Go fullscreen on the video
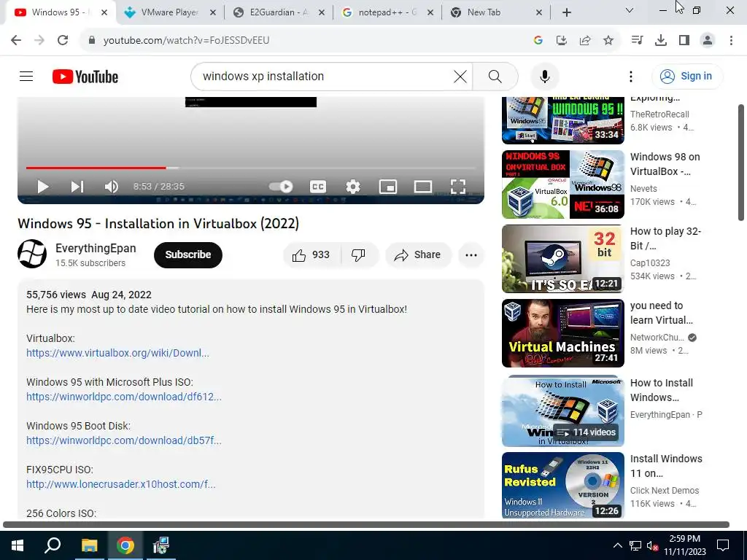This screenshot has width=747, height=560. click(458, 187)
